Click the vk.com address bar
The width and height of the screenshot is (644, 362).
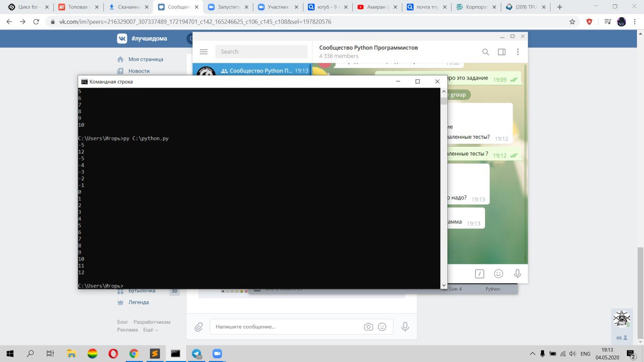click(x=195, y=22)
